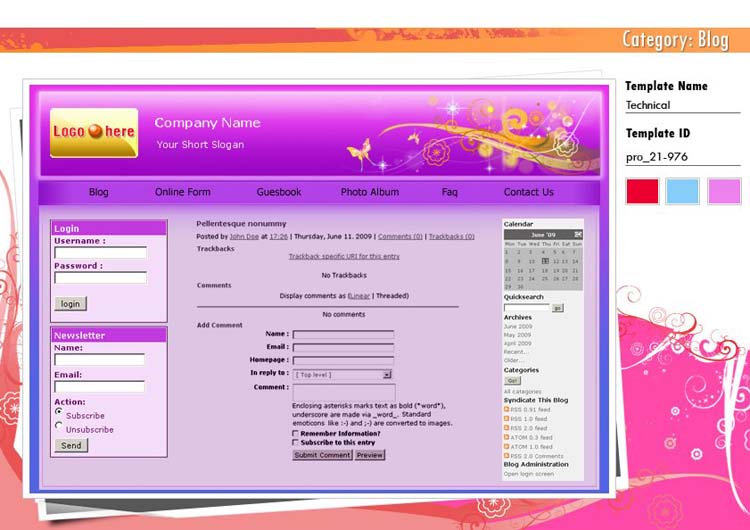Image resolution: width=750 pixels, height=530 pixels.
Task: Click the Logo here image
Action: (x=94, y=132)
